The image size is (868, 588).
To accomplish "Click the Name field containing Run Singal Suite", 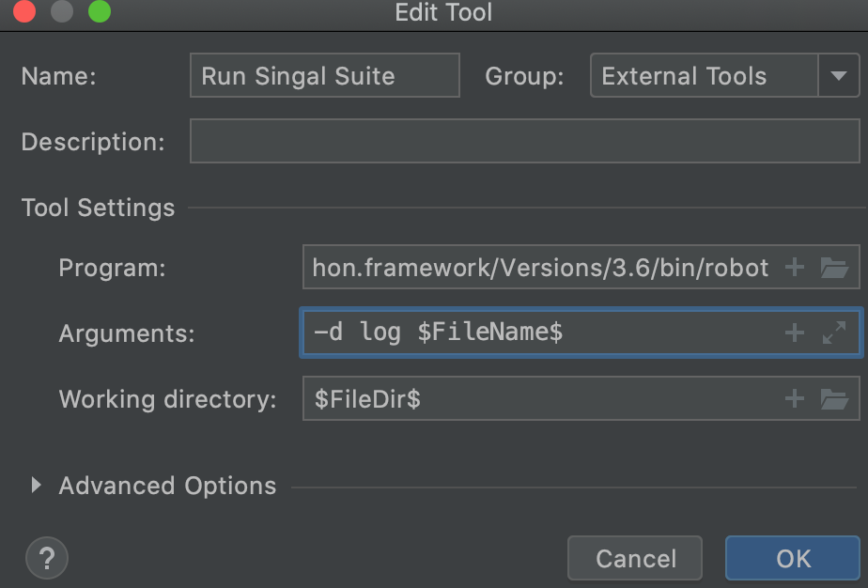I will tap(324, 76).
